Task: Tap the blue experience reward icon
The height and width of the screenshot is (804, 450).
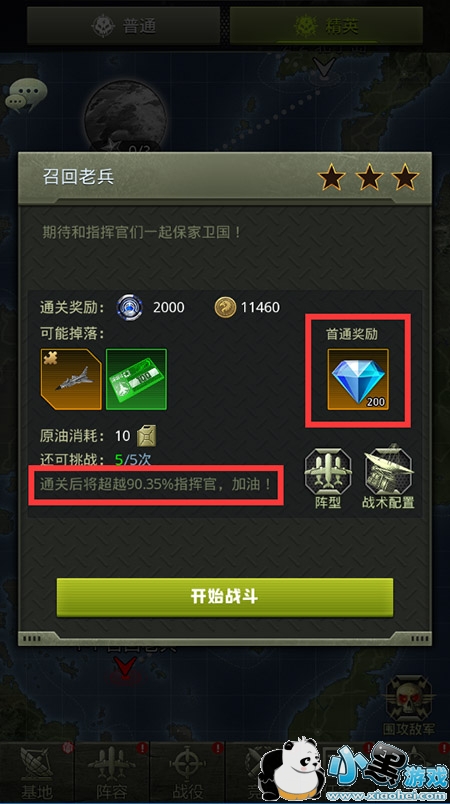Action: [130, 308]
